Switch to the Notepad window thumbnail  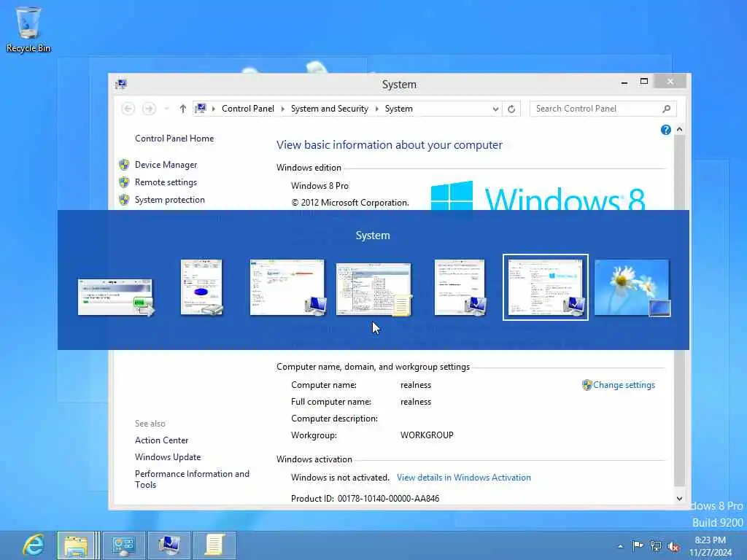click(374, 289)
